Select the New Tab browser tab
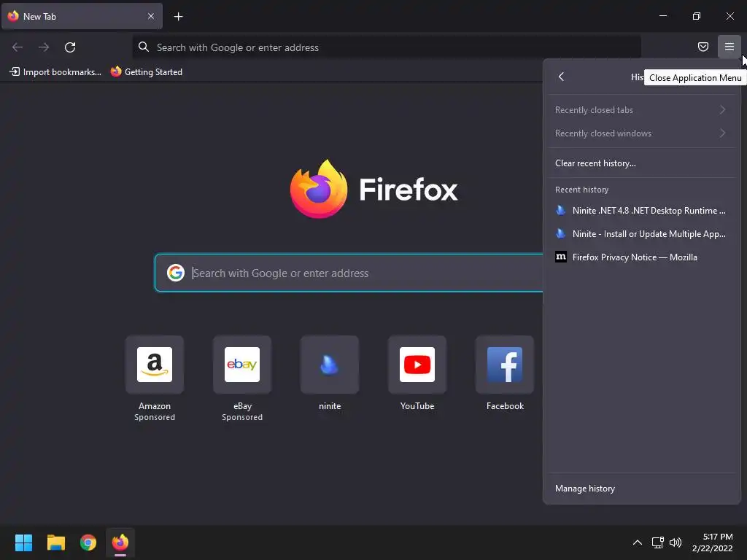 coord(82,16)
